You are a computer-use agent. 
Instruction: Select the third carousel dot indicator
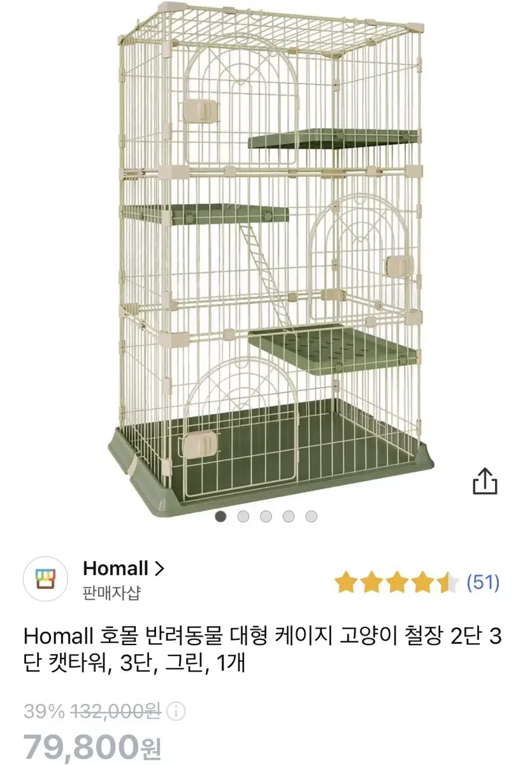266,516
